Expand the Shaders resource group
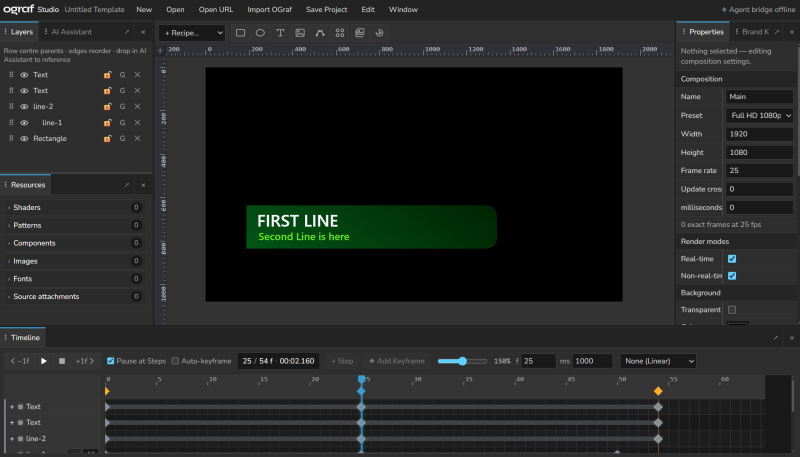Screen dimensions: 800x457 pos(75,208)
